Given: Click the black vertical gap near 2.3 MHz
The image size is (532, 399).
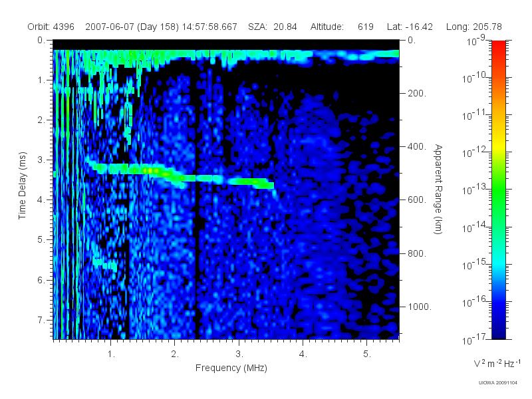Looking at the screenshot, I should pos(196,255).
